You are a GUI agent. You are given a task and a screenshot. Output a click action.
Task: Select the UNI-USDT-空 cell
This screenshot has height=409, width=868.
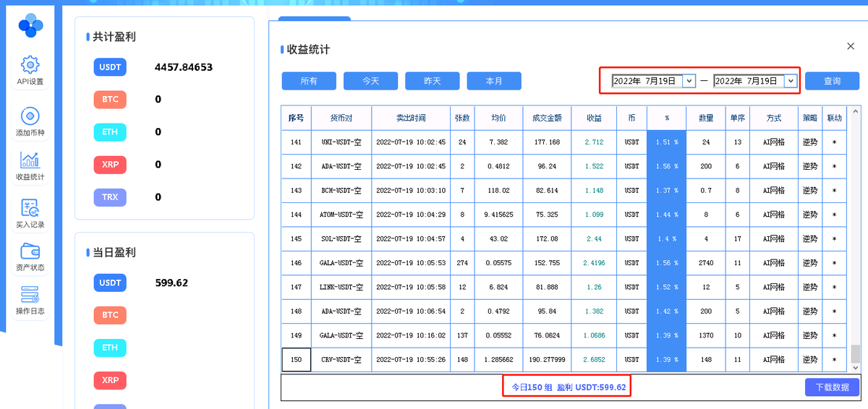(341, 142)
